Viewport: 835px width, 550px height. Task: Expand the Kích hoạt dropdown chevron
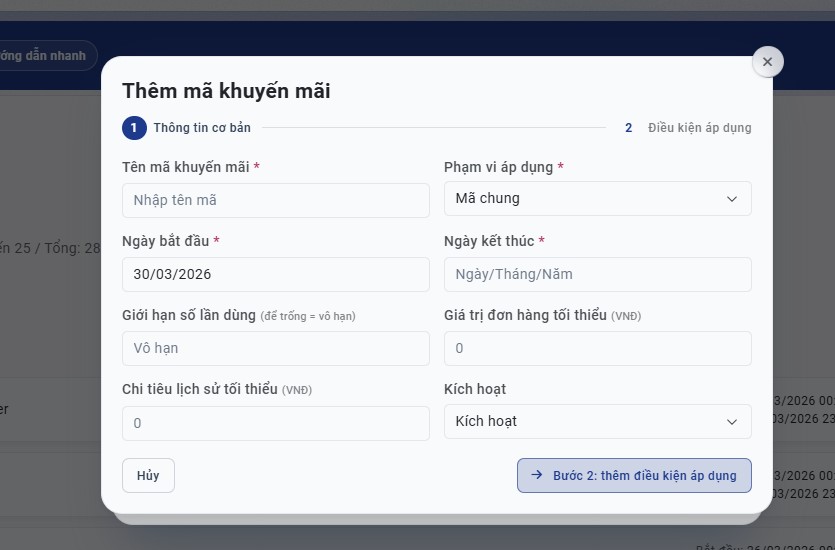click(732, 422)
